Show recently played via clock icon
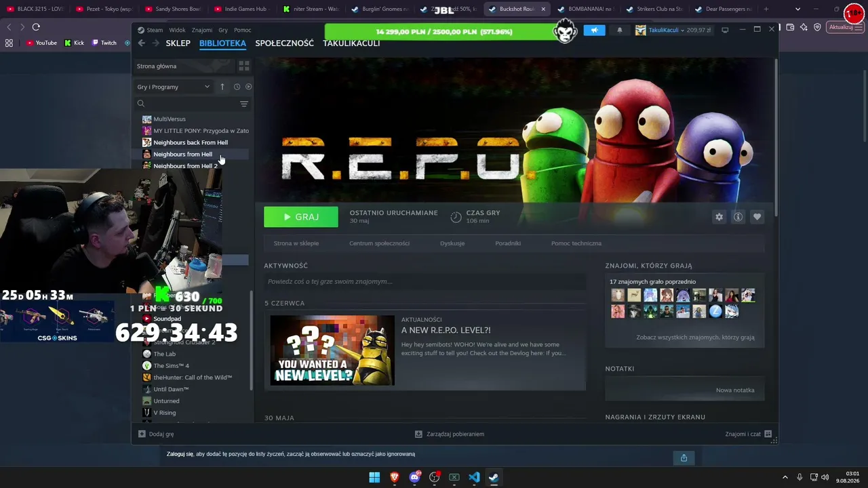 click(x=237, y=87)
